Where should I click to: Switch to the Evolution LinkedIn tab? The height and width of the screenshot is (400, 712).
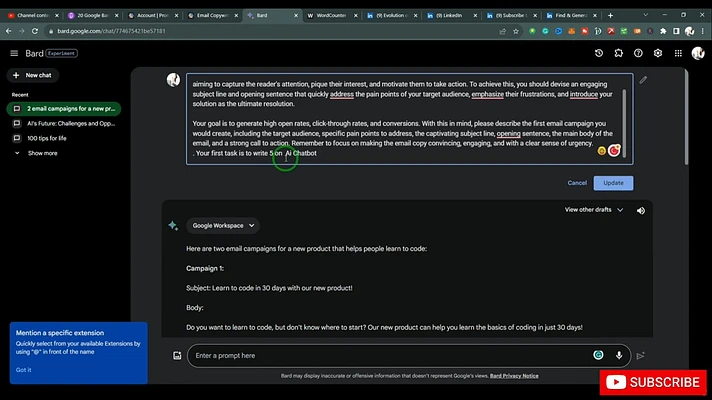(391, 15)
